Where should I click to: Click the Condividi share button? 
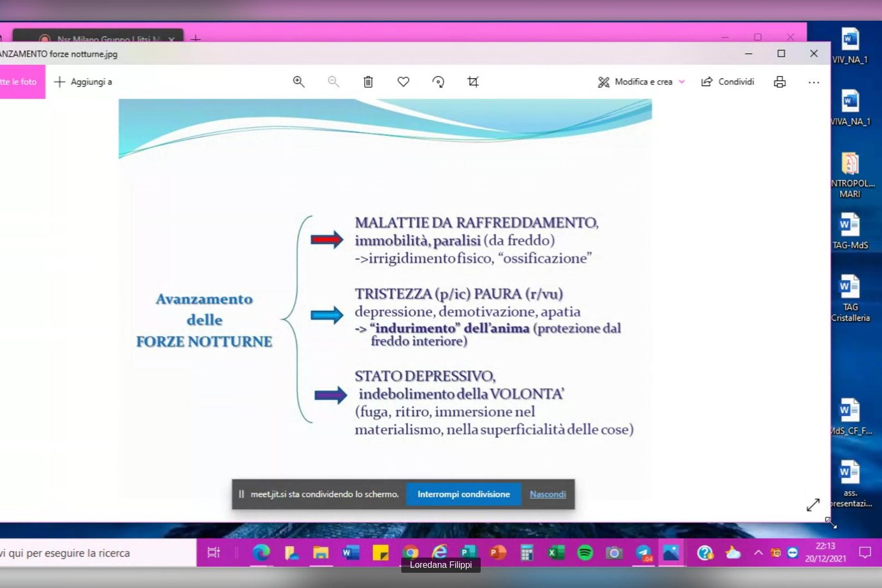pos(728,82)
